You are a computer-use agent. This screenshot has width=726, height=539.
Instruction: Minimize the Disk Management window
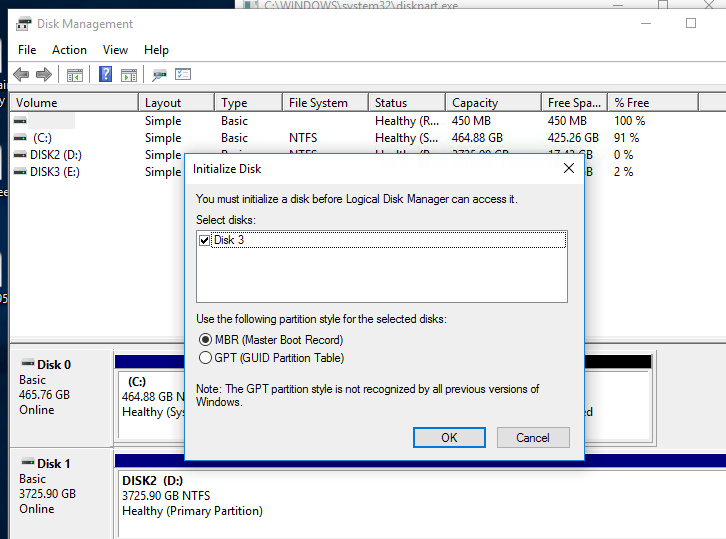(x=646, y=23)
